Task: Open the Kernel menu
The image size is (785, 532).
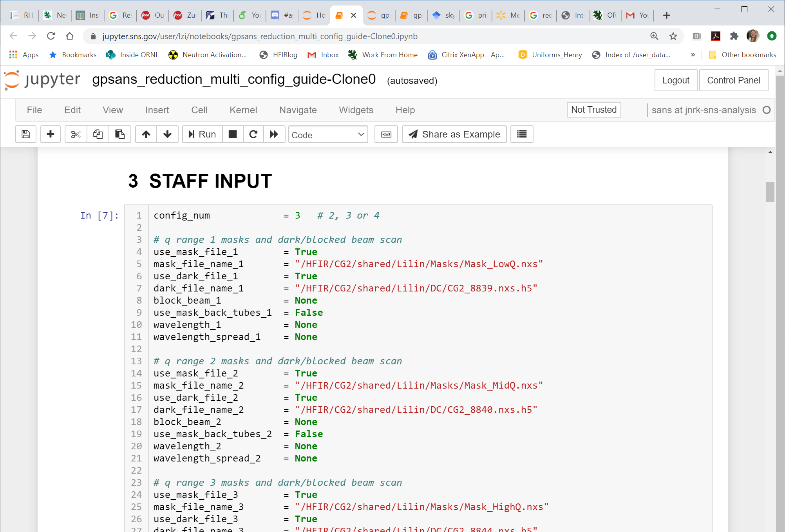Action: coord(243,110)
